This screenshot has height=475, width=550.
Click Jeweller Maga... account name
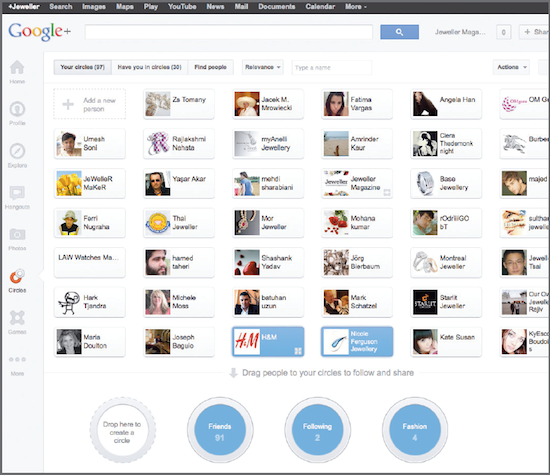[x=460, y=32]
